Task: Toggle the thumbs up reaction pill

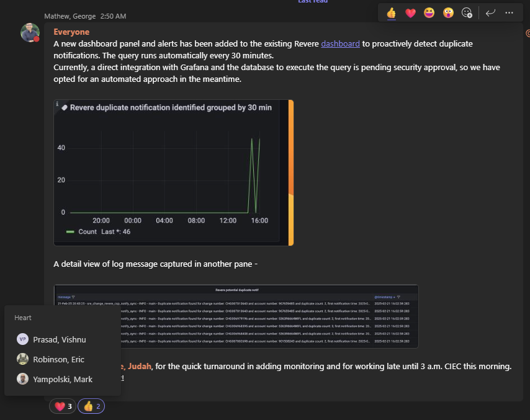Action: tap(91, 406)
